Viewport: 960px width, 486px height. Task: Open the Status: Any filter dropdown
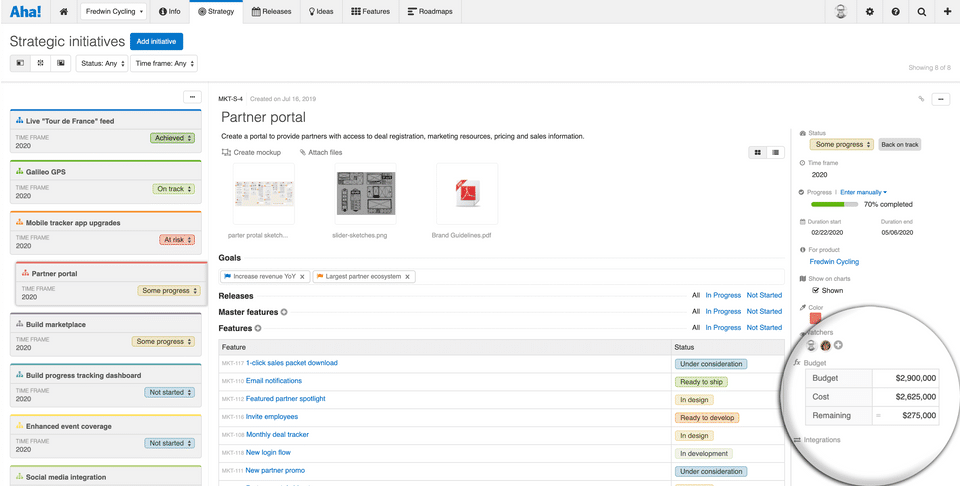point(102,63)
